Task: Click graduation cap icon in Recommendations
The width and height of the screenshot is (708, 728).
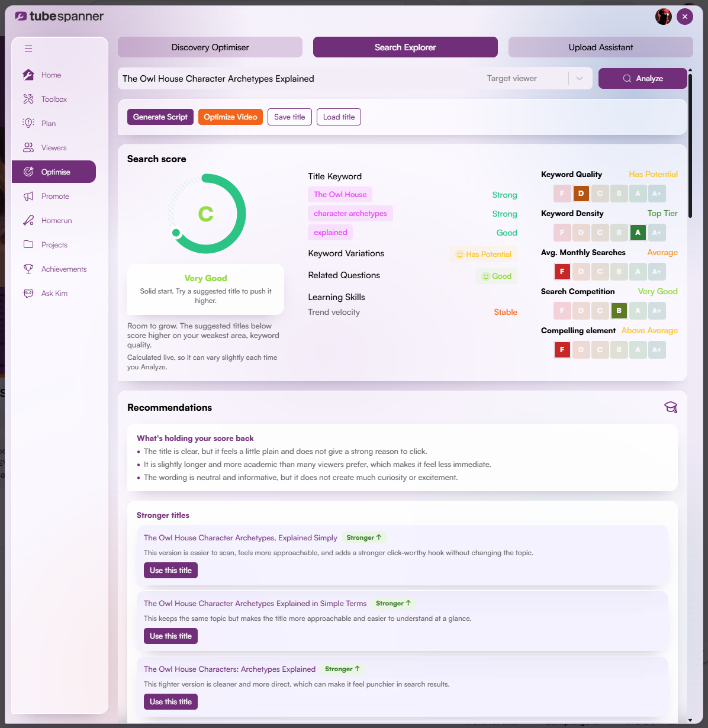Action: (x=671, y=407)
